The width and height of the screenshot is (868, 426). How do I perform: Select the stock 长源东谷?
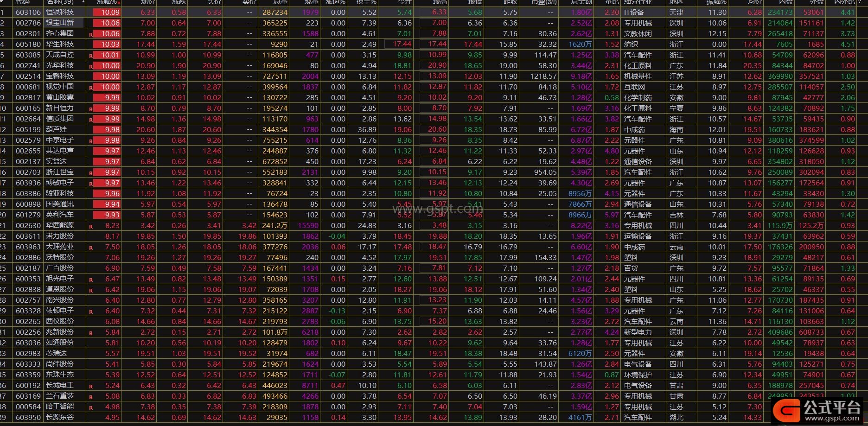(x=60, y=417)
